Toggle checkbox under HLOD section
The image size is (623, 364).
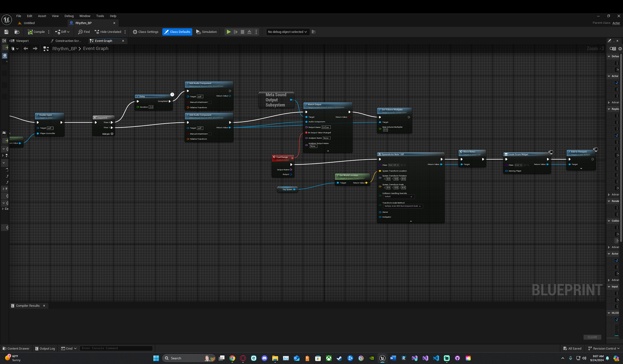(617, 320)
